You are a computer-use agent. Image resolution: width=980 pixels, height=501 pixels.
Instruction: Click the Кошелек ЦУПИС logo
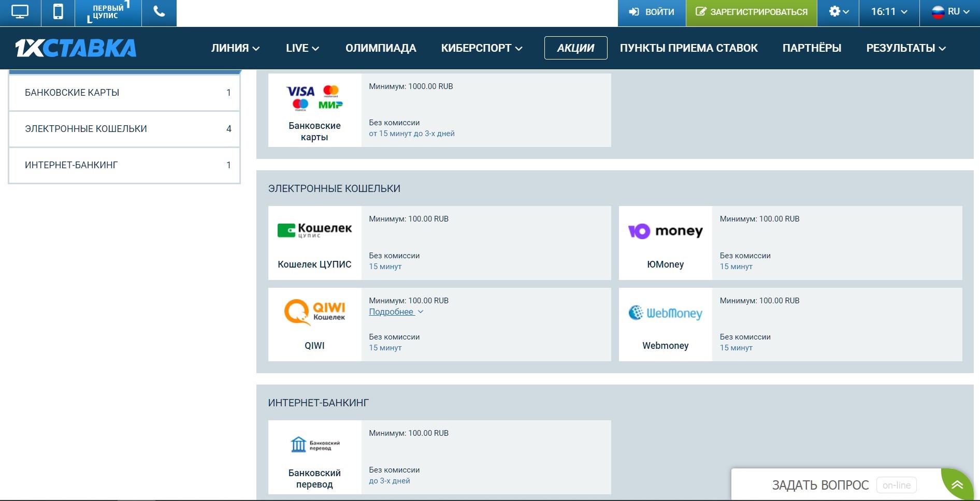(314, 230)
